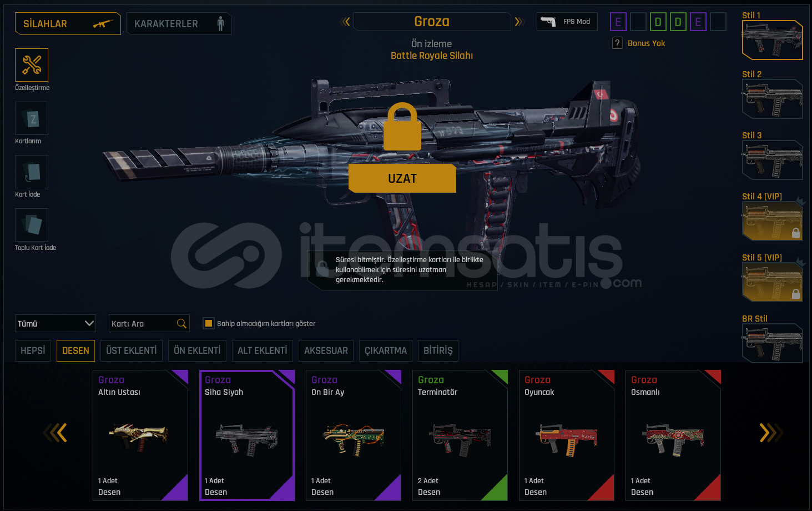This screenshot has height=511, width=812.
Task: Select the Groza Terminatör card
Action: click(x=460, y=435)
